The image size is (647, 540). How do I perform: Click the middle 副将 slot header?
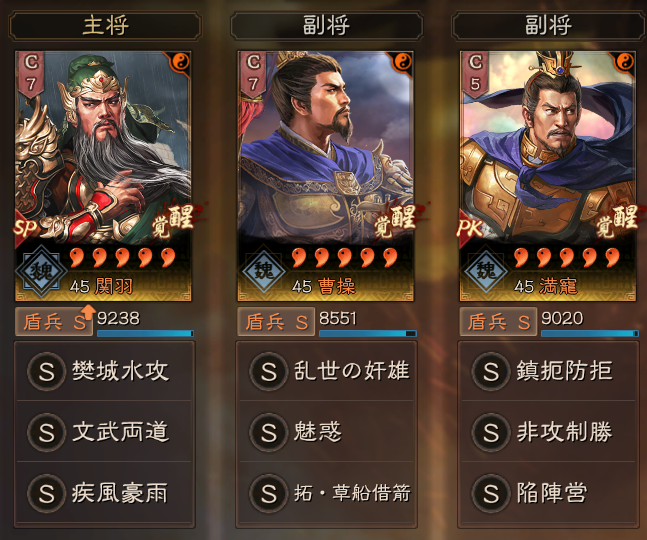327,26
